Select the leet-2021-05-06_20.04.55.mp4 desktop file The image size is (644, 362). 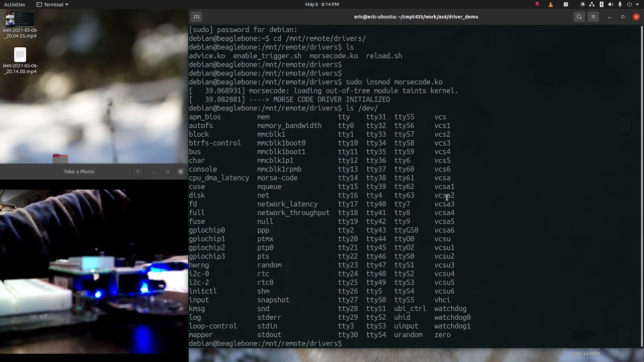coord(20,25)
